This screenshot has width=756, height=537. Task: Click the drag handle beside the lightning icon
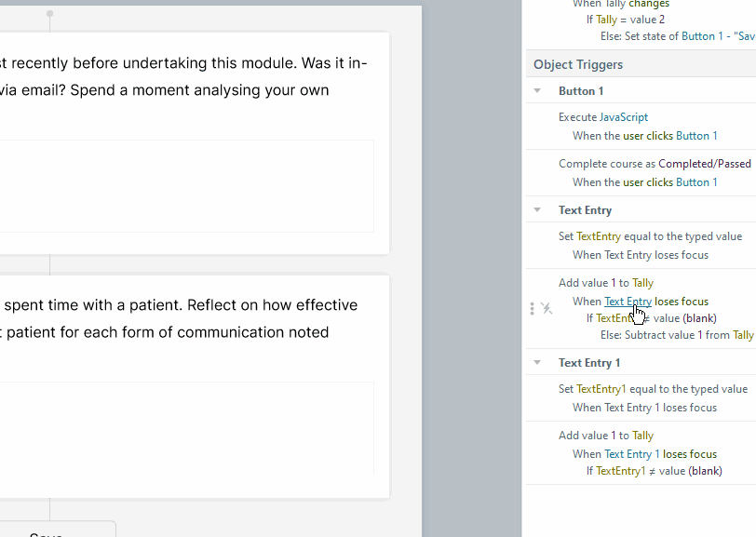(533, 308)
